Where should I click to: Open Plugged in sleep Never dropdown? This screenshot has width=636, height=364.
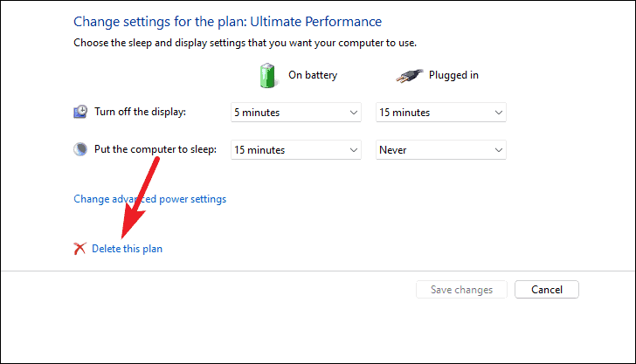point(441,150)
